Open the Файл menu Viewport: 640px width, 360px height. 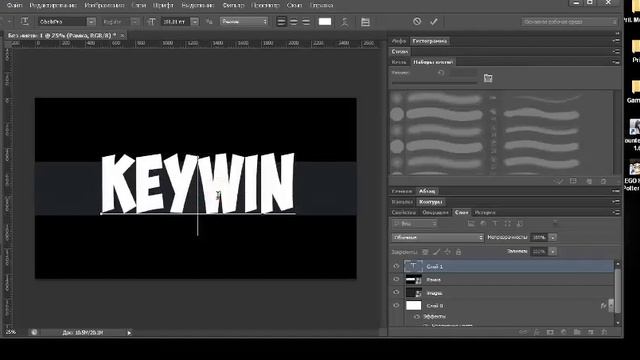point(14,5)
